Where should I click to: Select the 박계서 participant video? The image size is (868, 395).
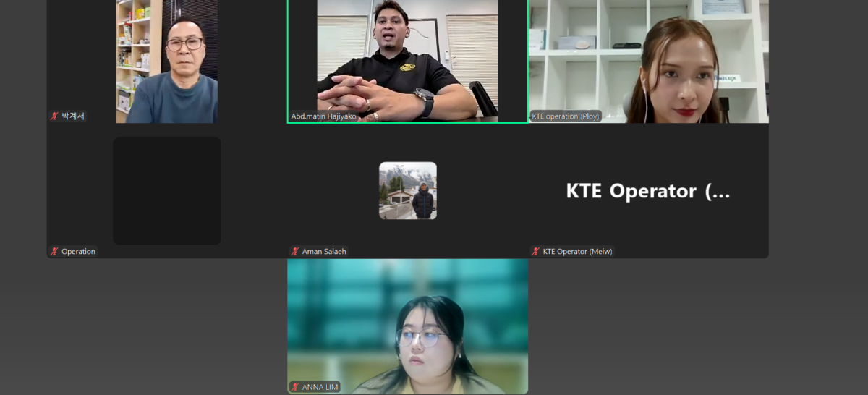point(167,61)
